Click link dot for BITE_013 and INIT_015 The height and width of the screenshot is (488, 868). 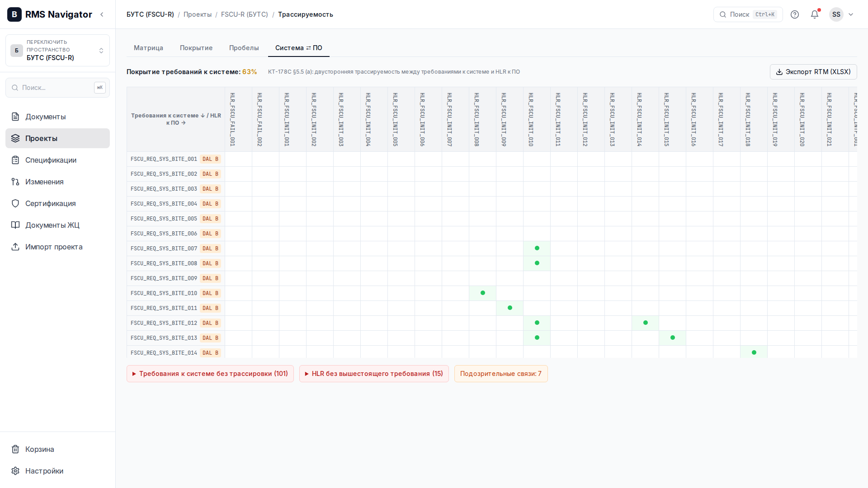[673, 338]
